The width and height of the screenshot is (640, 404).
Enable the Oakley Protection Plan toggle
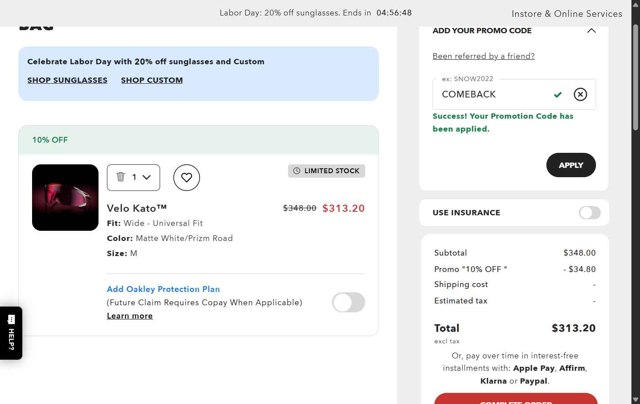click(x=348, y=302)
